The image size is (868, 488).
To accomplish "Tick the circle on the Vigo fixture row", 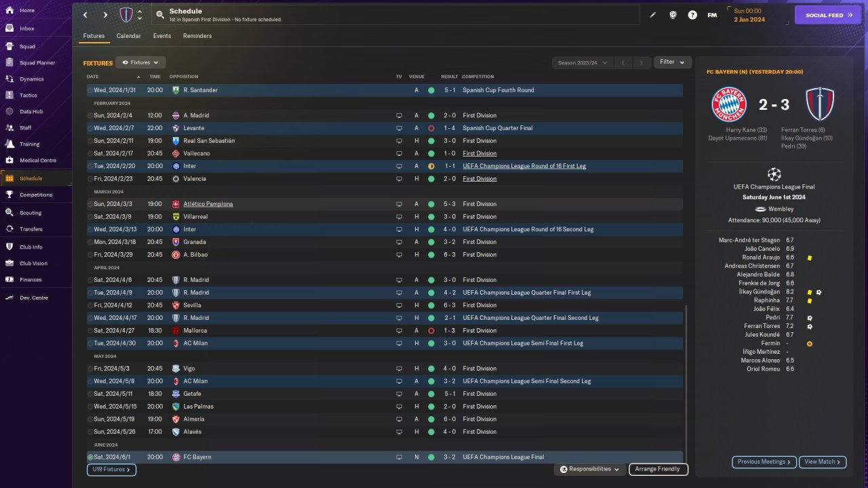I will pyautogui.click(x=91, y=369).
